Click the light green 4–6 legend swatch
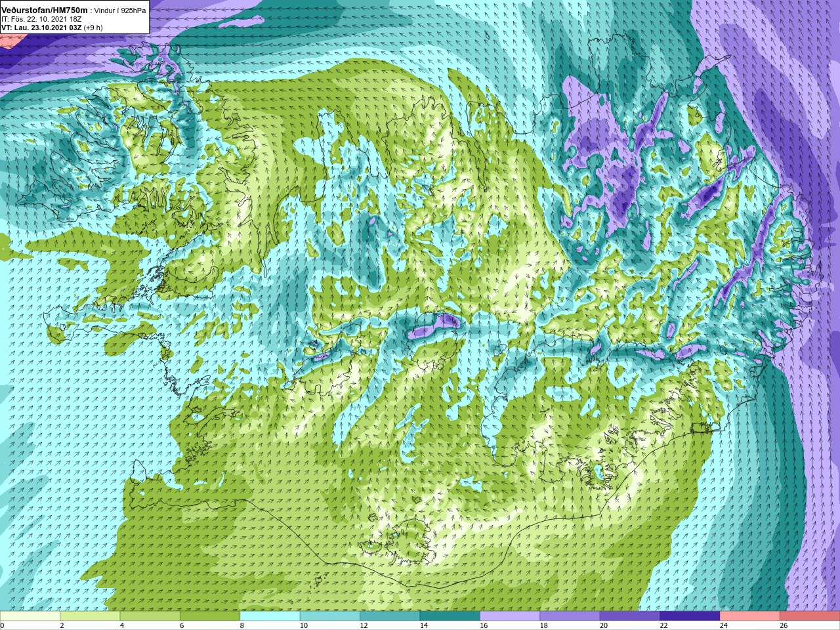The height and width of the screenshot is (630, 840). tap(150, 616)
